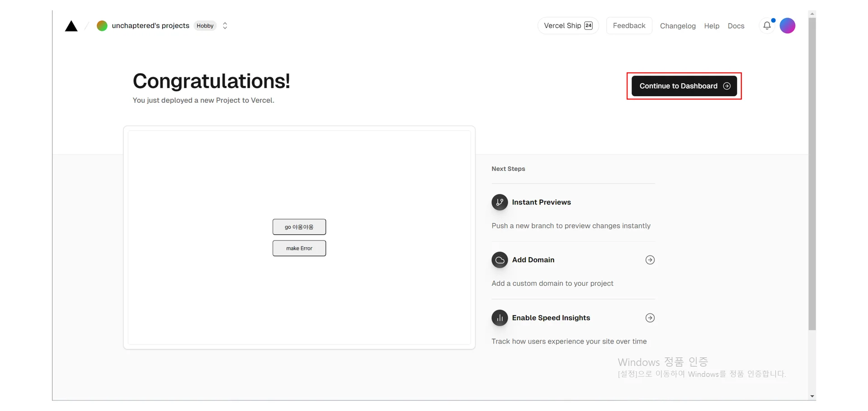The image size is (868, 411).
Task: Open the Help menu item
Action: pyautogui.click(x=712, y=26)
